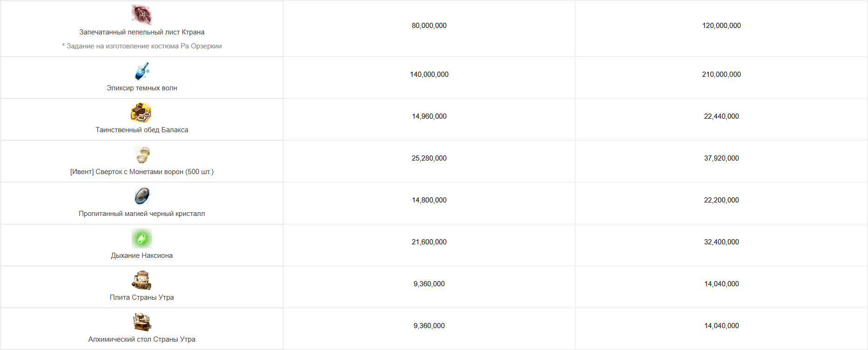The width and height of the screenshot is (868, 350).
Task: Click the 80,000,000 price cell
Action: click(x=429, y=28)
